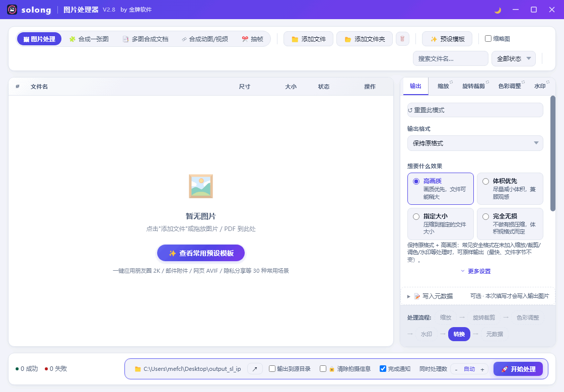Click the output path folder icon
The image size is (564, 392).
click(x=138, y=369)
